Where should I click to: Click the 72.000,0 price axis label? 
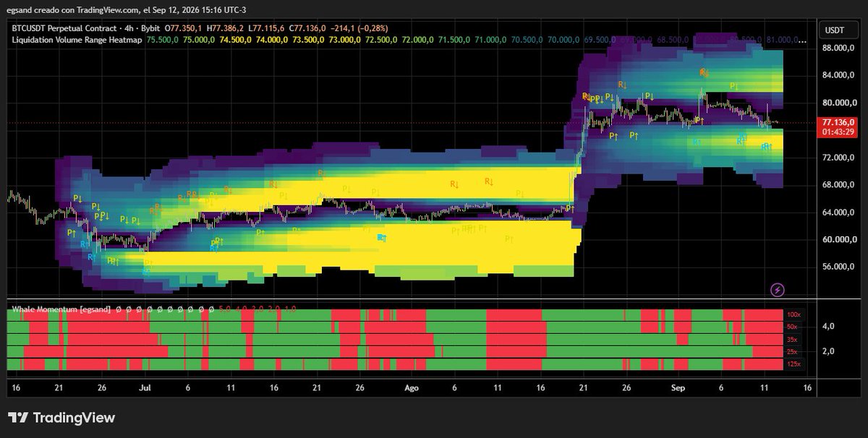pyautogui.click(x=840, y=158)
